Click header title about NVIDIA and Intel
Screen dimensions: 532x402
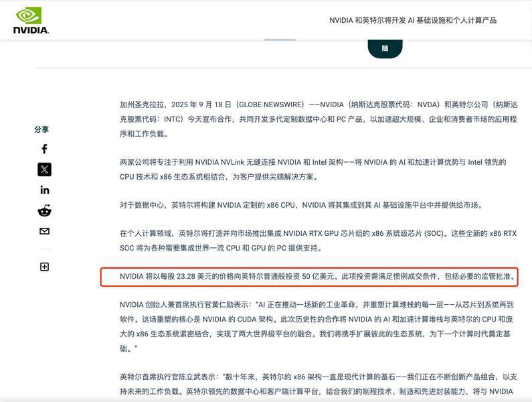click(x=413, y=20)
